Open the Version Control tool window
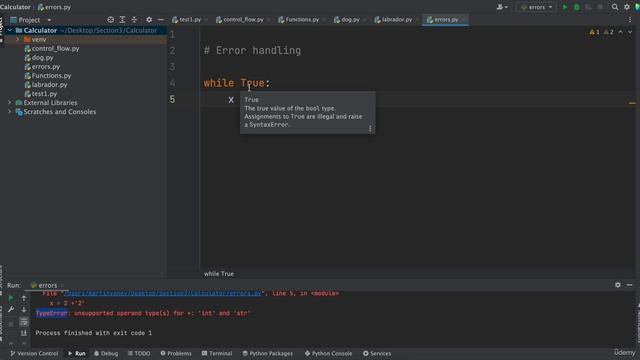Viewport: 640px width, 360px height. [x=34, y=353]
